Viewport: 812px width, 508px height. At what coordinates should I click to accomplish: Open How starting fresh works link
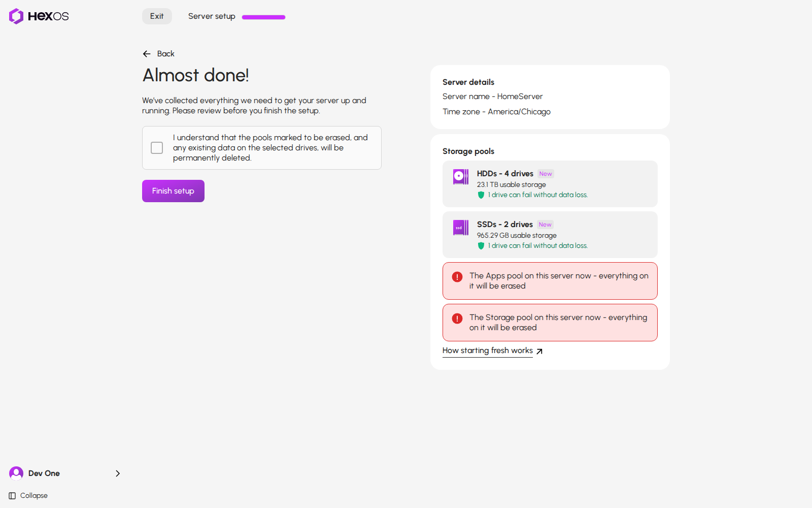click(488, 351)
